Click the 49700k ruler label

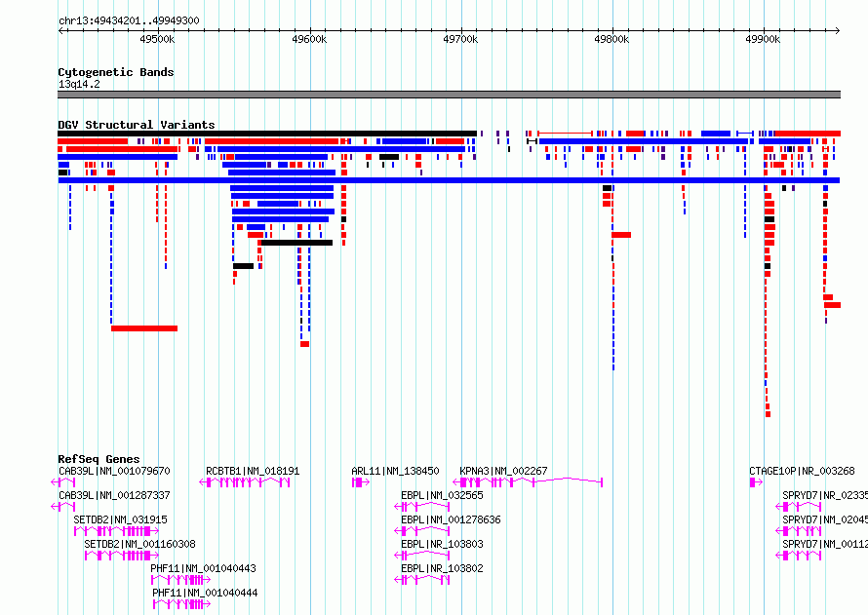(460, 39)
